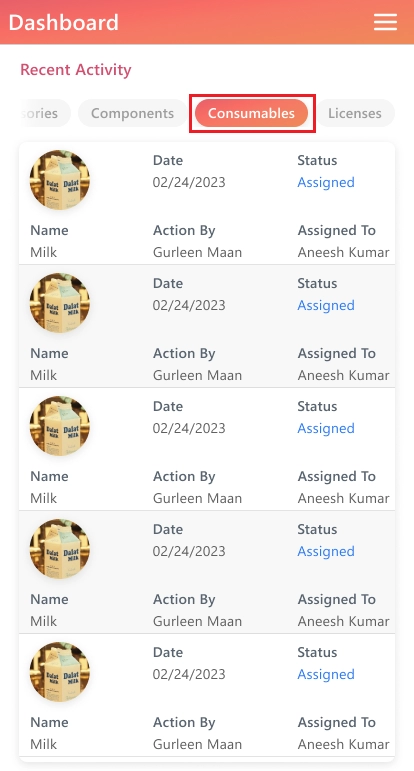Image resolution: width=414 pixels, height=771 pixels.
Task: Select the Consumables tab
Action: point(251,113)
